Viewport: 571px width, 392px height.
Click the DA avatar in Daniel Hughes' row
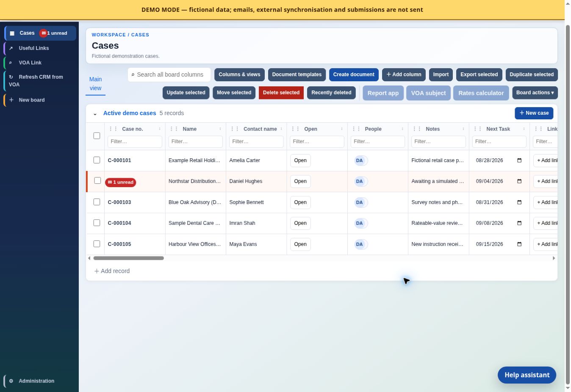(x=360, y=181)
